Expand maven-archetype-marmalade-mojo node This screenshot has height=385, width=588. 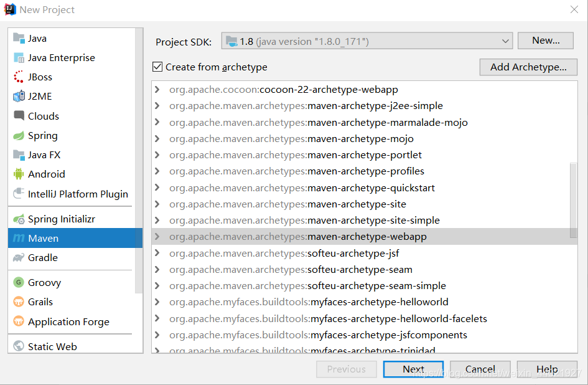pyautogui.click(x=157, y=122)
